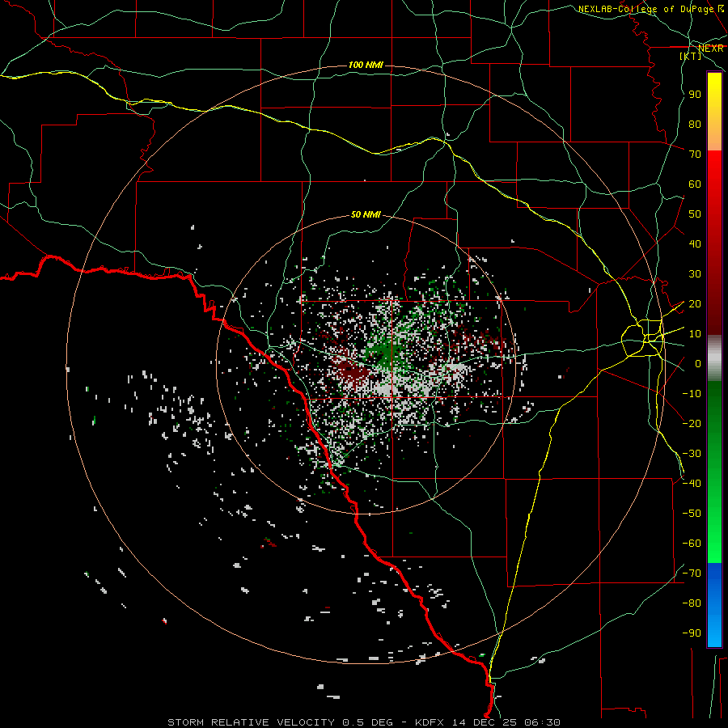Click the 80 value on the color scale
This screenshot has height=728, width=728.
click(695, 125)
